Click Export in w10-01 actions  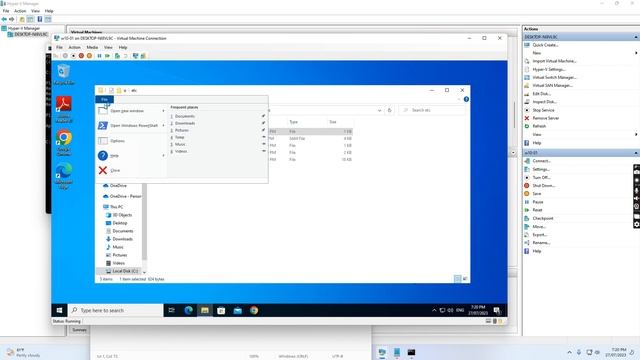click(x=539, y=235)
